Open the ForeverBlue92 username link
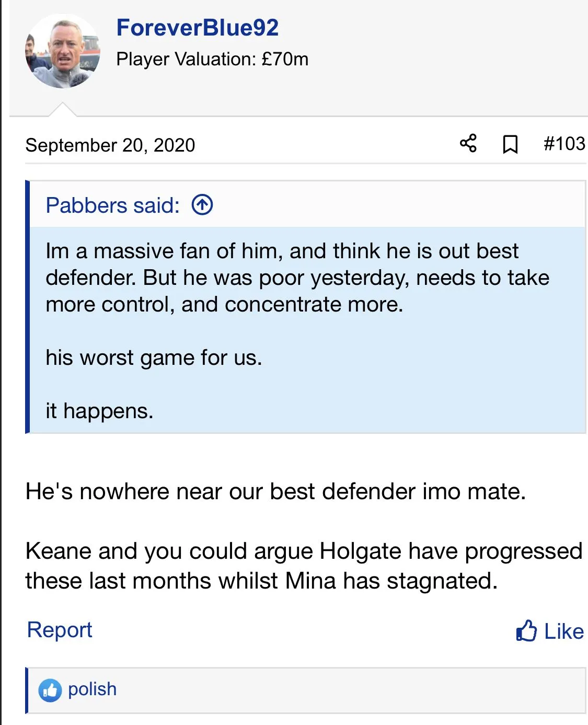588x725 pixels. pyautogui.click(x=197, y=28)
